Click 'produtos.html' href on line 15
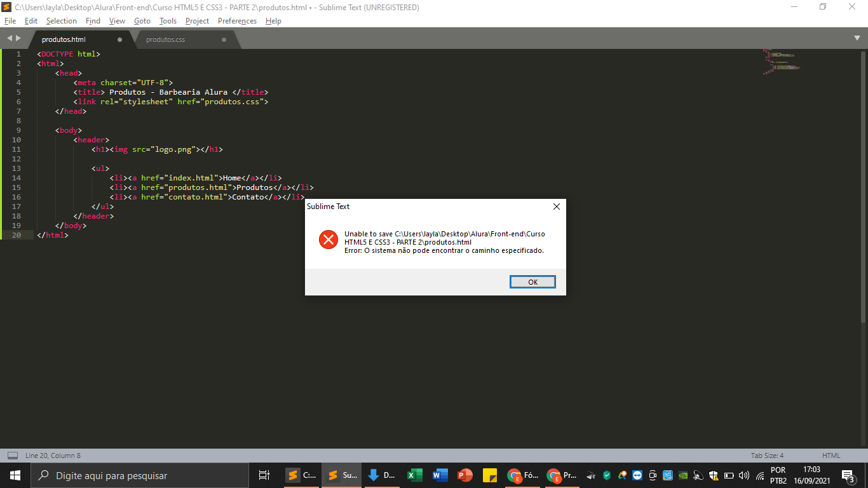Viewport: 868px width, 488px height. [198, 187]
